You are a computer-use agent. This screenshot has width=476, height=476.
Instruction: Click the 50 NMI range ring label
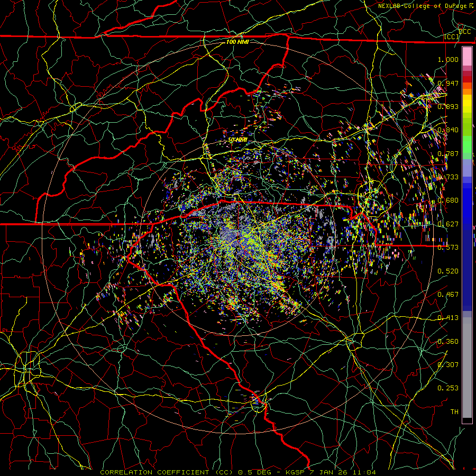click(x=237, y=140)
